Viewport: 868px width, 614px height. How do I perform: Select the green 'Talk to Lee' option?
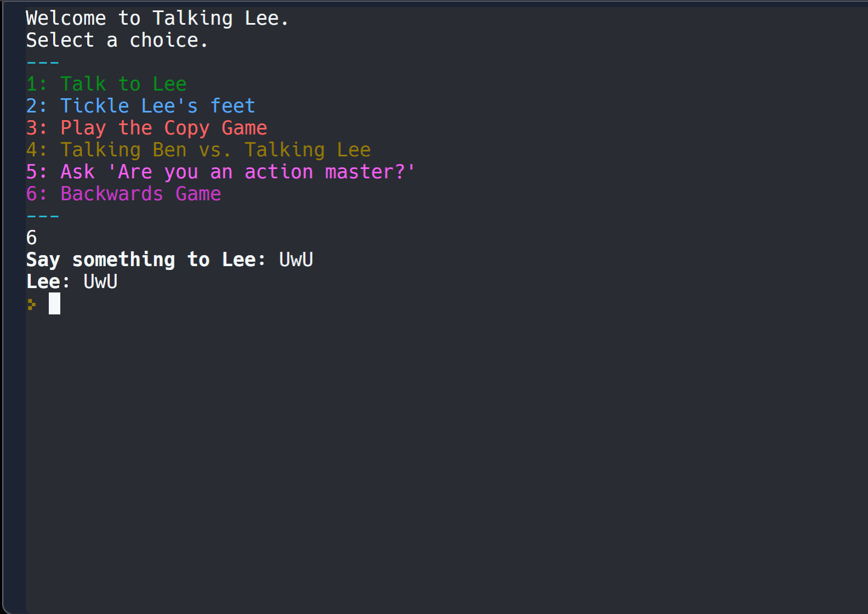pos(123,84)
